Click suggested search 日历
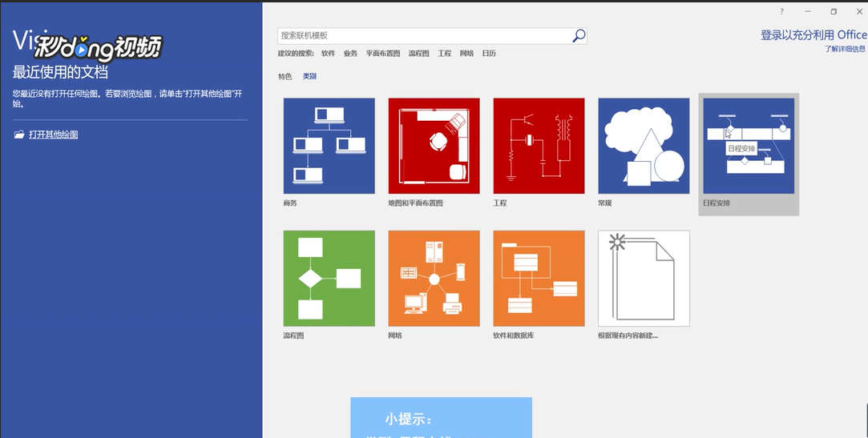868x438 pixels. (489, 54)
